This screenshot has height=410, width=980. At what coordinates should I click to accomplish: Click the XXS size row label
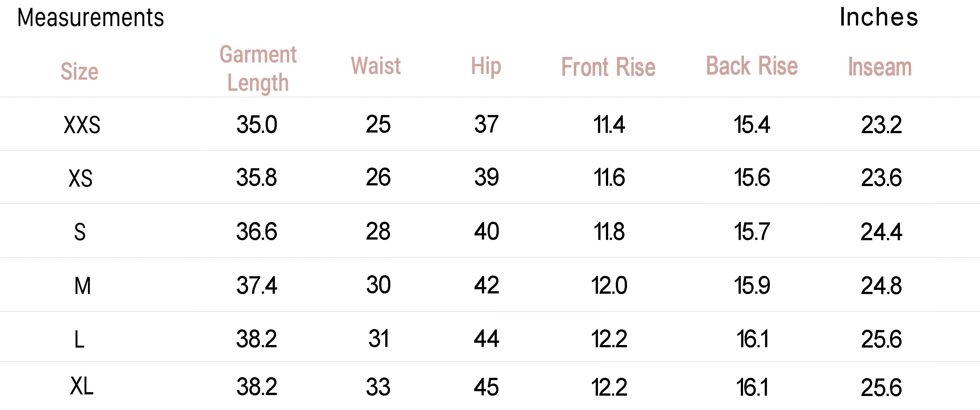coord(82,125)
